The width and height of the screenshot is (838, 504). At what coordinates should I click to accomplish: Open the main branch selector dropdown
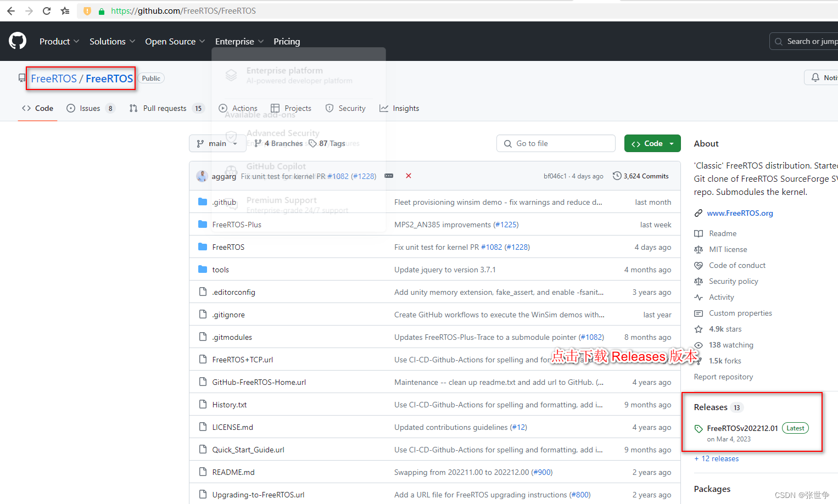pos(217,143)
